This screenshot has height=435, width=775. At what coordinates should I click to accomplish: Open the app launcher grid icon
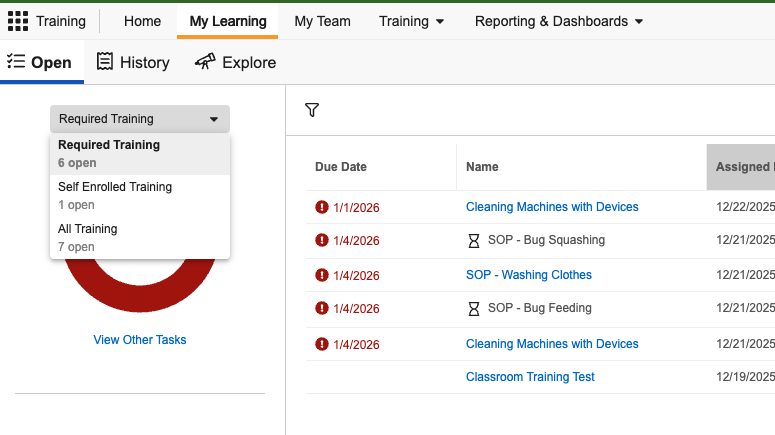coord(18,21)
